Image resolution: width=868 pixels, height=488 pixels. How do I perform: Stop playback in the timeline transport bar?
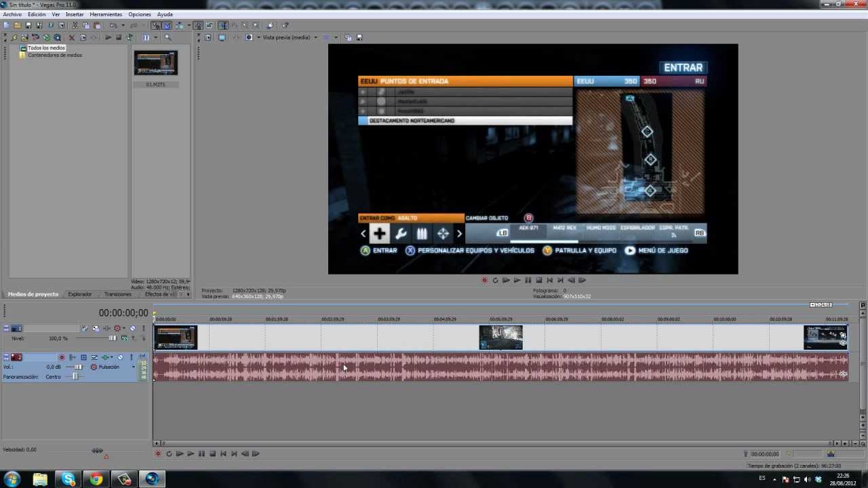pos(212,454)
